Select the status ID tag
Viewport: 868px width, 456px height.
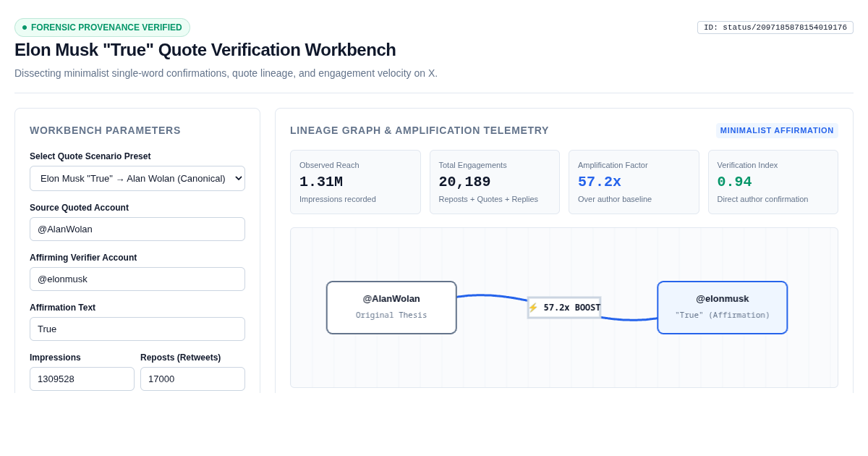click(775, 28)
